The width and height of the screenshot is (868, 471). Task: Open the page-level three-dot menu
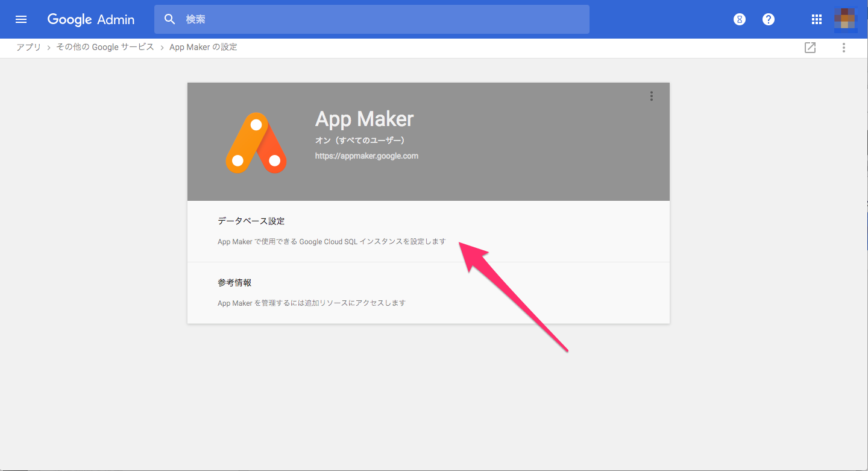tap(844, 48)
